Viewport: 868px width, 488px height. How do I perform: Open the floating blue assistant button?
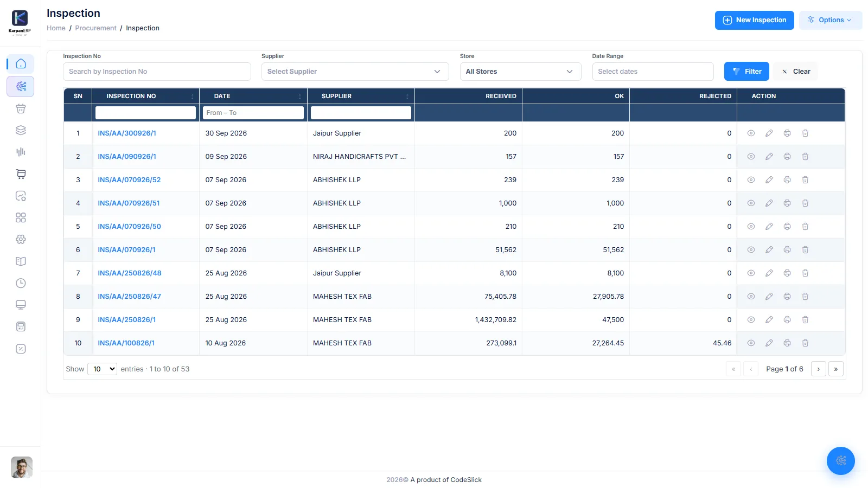pyautogui.click(x=840, y=461)
